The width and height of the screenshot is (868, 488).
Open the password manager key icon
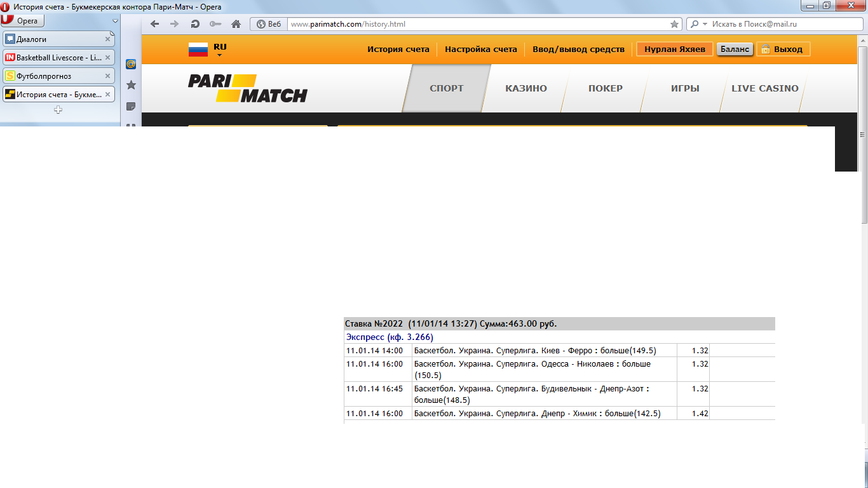tap(215, 24)
